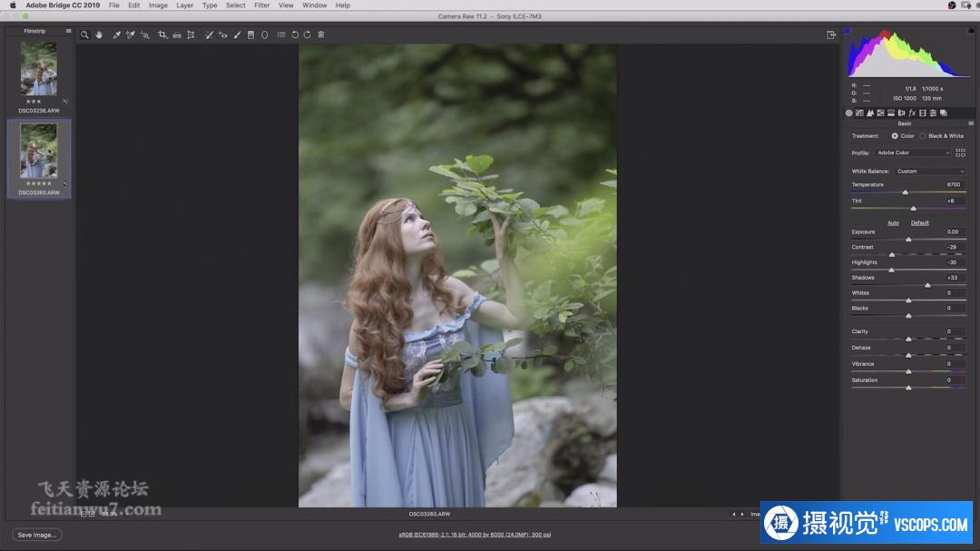Open the Window menu
This screenshot has width=980, height=551.
tap(314, 5)
